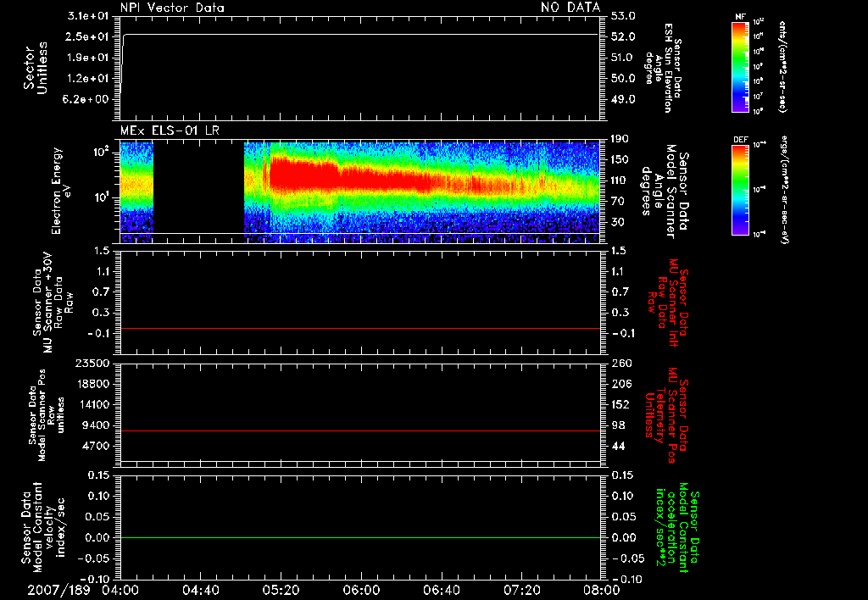
Task: Click the 'NPI Vector Data' panel title
Action: 172,8
